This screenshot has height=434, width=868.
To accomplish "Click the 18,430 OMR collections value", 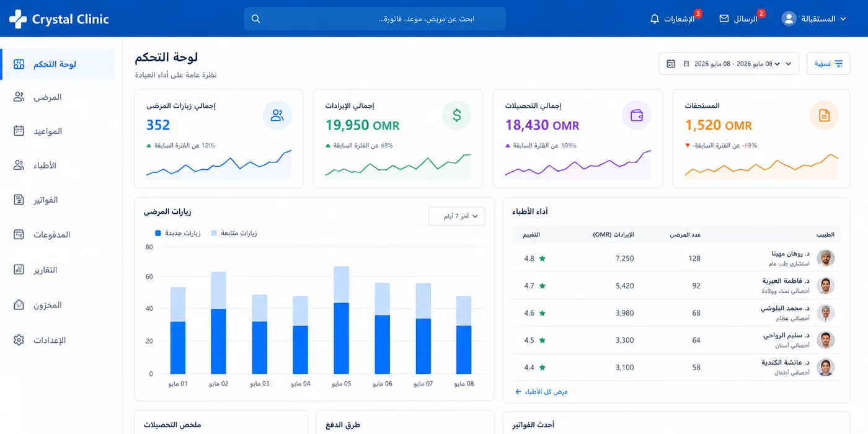I will [x=542, y=125].
